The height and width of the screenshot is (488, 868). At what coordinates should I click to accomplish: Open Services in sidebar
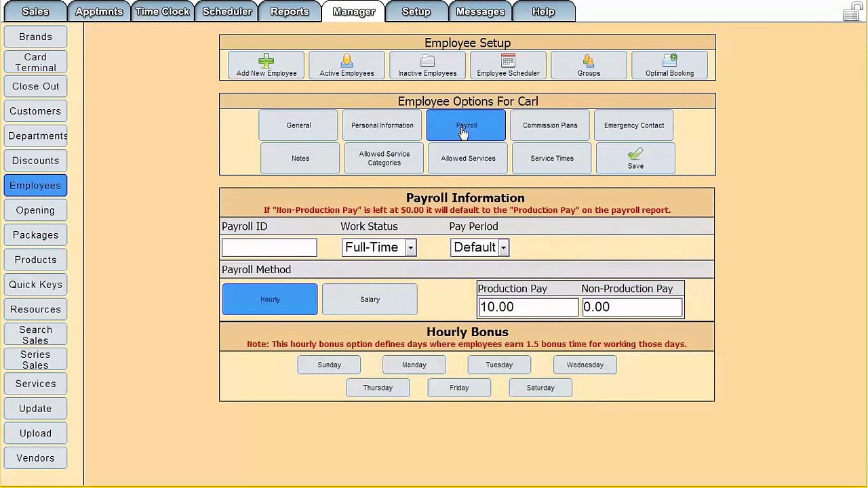pos(35,384)
